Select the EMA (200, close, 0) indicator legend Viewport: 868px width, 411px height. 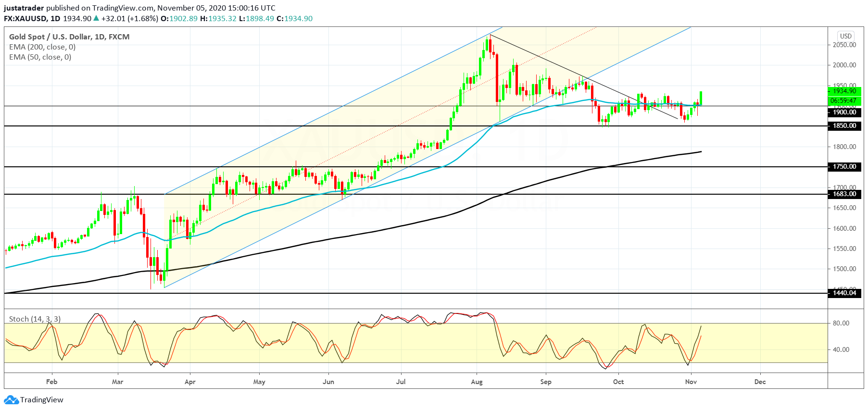(42, 47)
